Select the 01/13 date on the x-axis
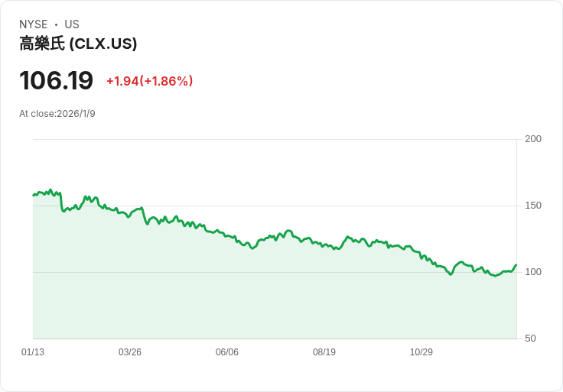The height and width of the screenshot is (392, 563). pos(33,352)
